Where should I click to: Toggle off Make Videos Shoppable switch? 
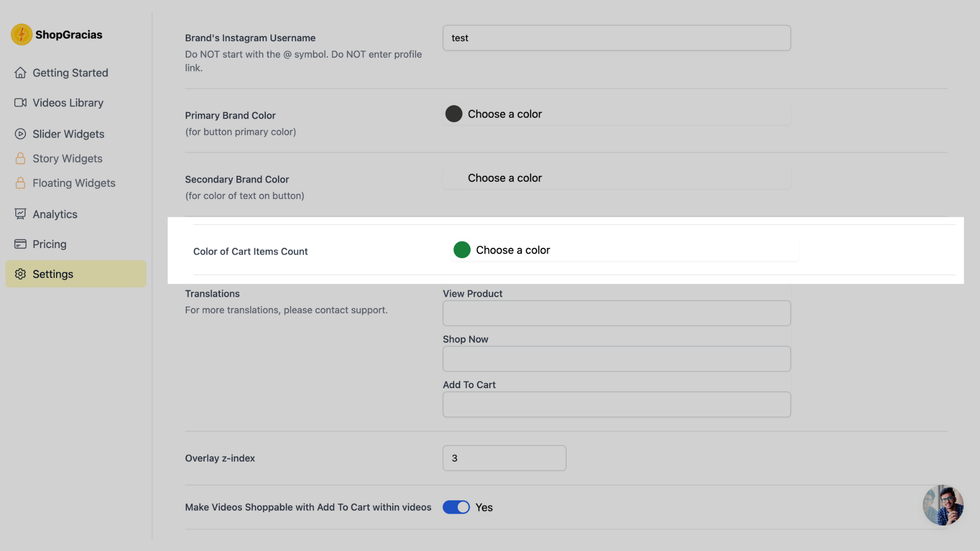coord(456,507)
